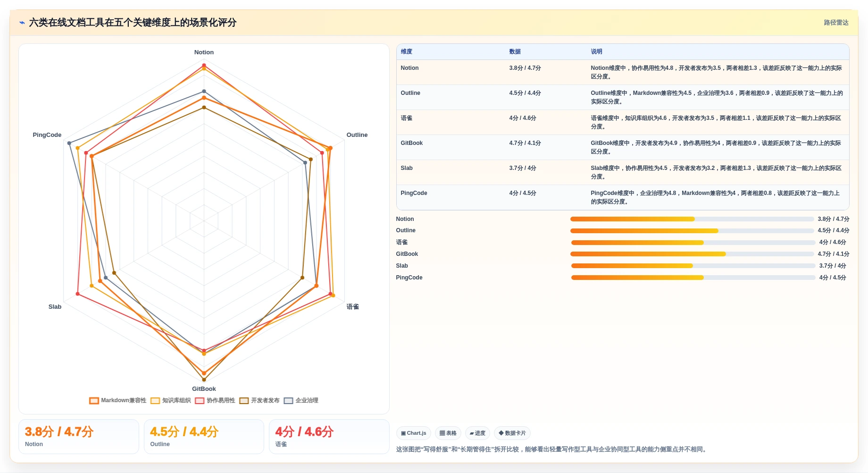
Task: Select the 数据 column header
Action: pyautogui.click(x=515, y=51)
